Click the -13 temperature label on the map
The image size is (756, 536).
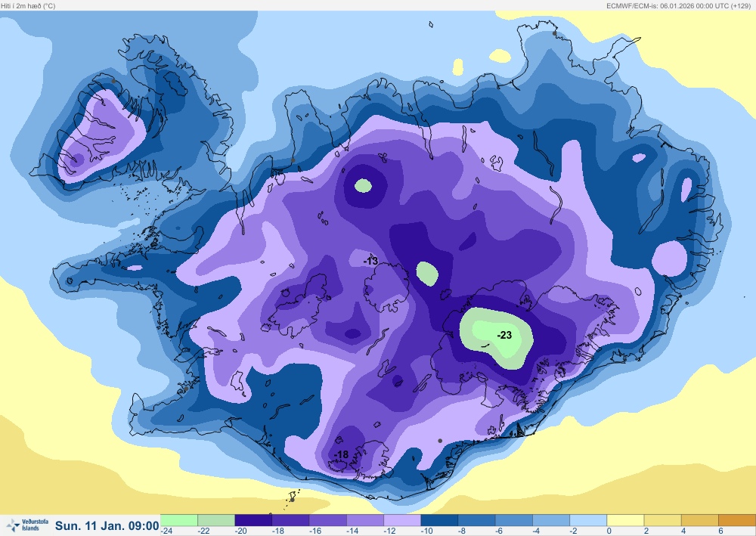370,261
